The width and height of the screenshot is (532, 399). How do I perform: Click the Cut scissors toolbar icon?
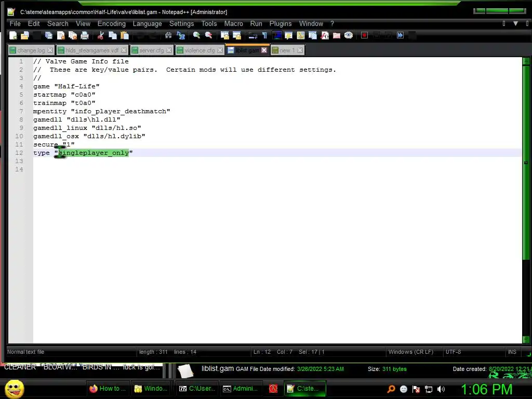[100, 35]
